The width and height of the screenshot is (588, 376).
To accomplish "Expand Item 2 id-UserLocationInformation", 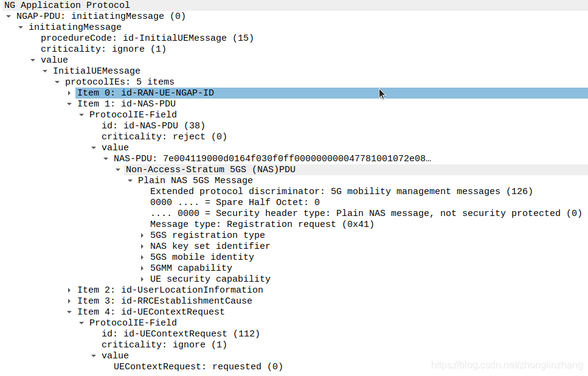I will pyautogui.click(x=69, y=290).
